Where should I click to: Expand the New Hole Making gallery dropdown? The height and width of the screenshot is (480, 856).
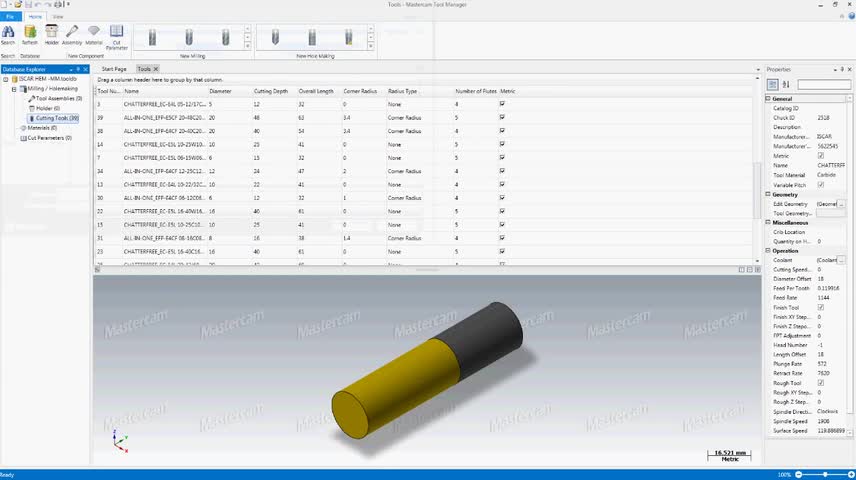[371, 46]
